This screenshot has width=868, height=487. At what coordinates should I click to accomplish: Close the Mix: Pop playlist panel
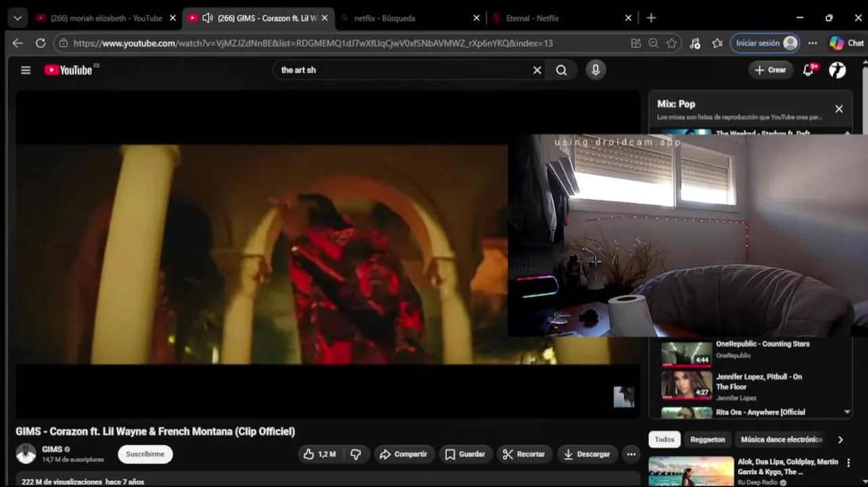(839, 109)
